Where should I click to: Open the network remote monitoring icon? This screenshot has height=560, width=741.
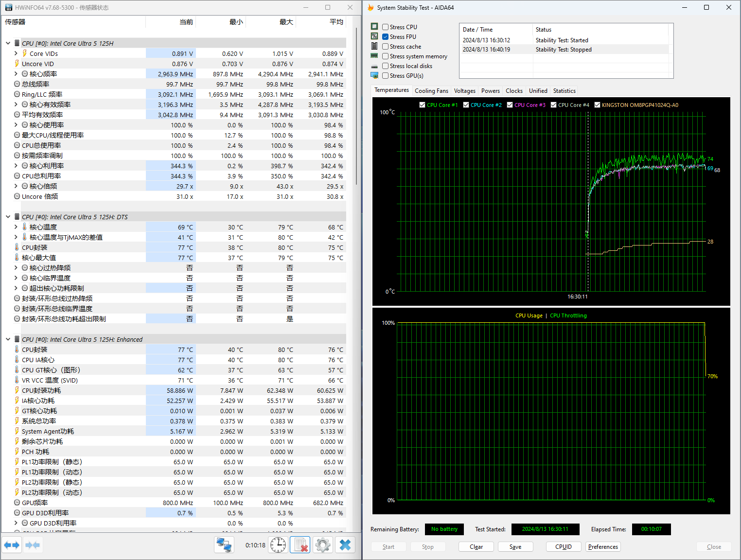coord(224,545)
